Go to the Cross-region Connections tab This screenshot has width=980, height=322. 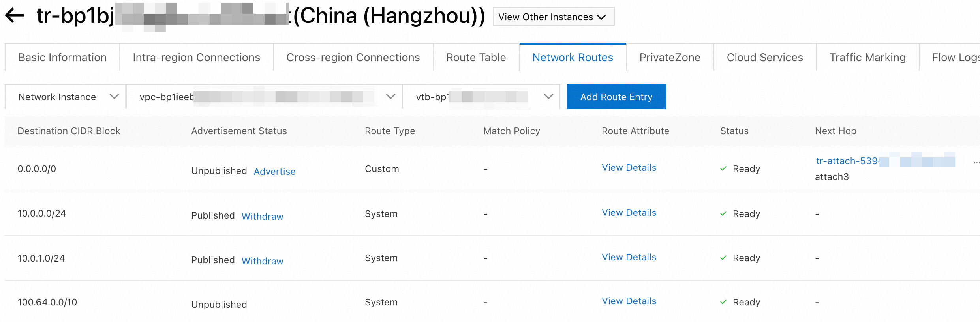point(353,58)
